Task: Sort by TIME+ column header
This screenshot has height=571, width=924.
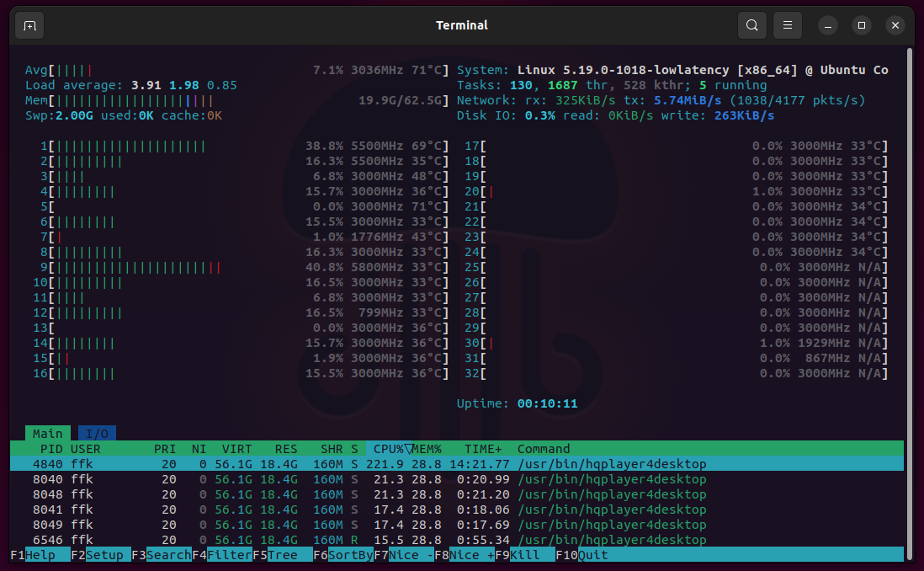Action: pos(483,449)
